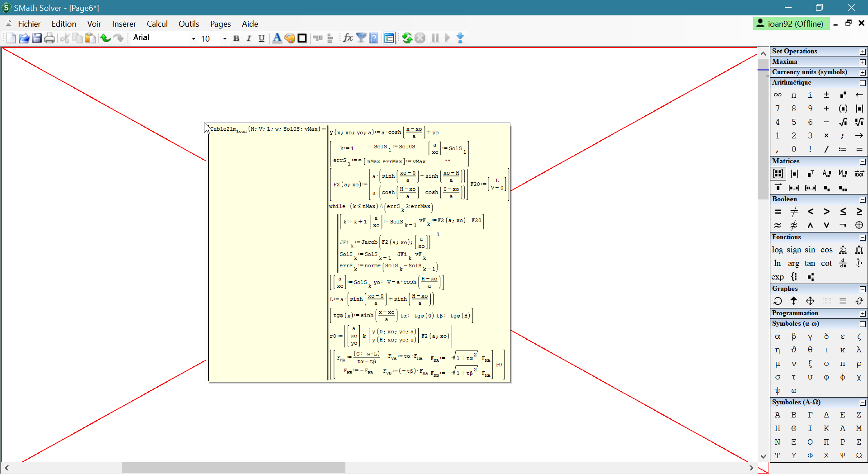
Task: Click the Undo green arrow icon
Action: tap(105, 38)
